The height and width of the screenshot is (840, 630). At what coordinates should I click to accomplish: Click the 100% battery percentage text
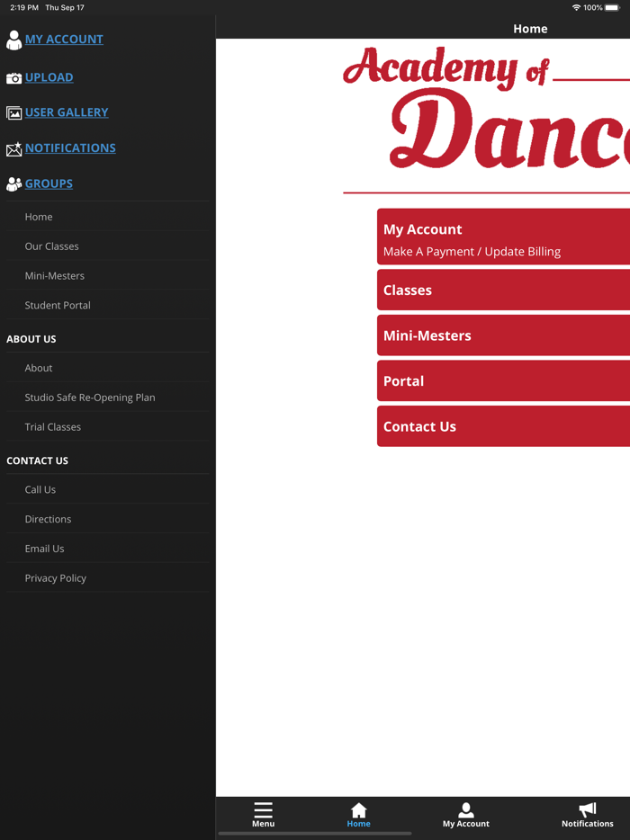click(593, 7)
